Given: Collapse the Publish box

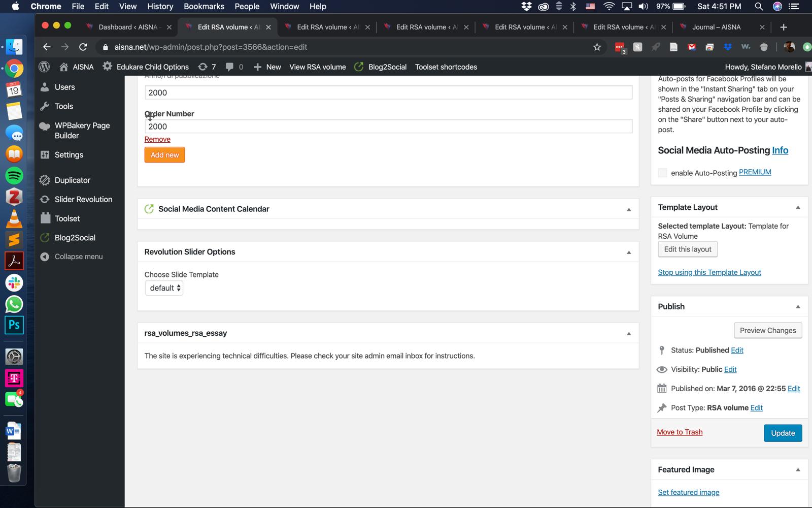Looking at the screenshot, I should pos(798,307).
